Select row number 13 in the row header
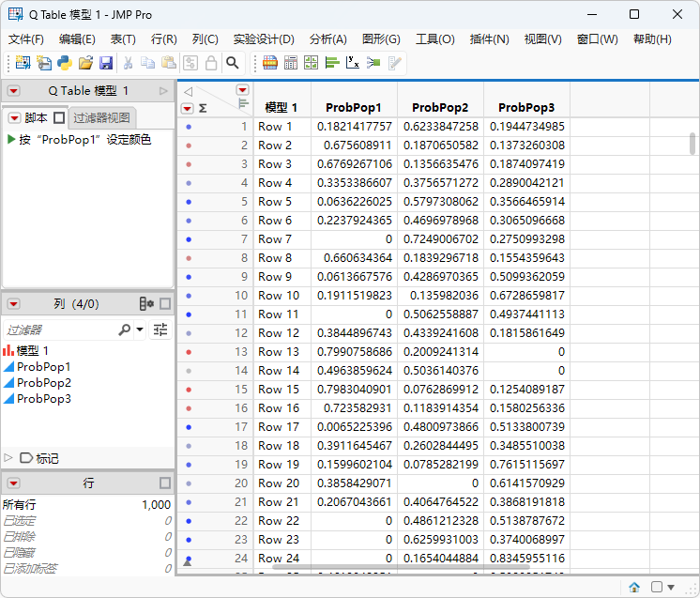 [241, 352]
